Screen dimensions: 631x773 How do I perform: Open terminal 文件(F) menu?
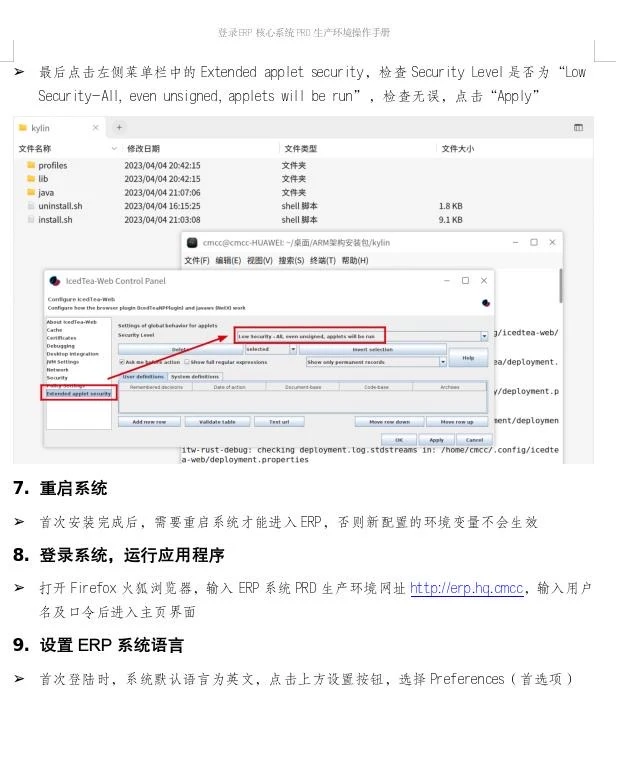click(x=197, y=260)
